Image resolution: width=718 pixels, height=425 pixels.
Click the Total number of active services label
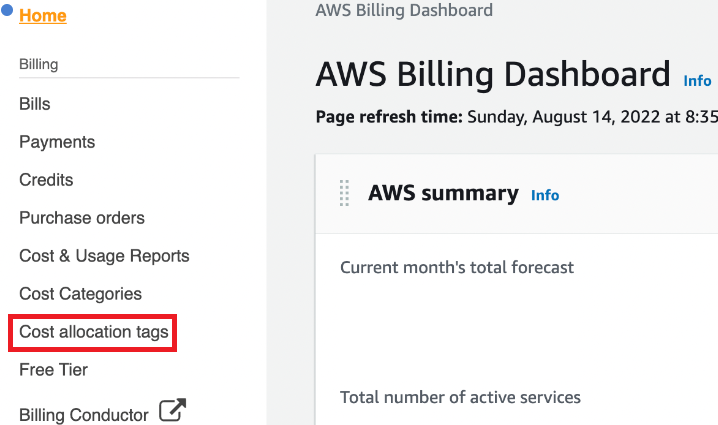tap(460, 397)
